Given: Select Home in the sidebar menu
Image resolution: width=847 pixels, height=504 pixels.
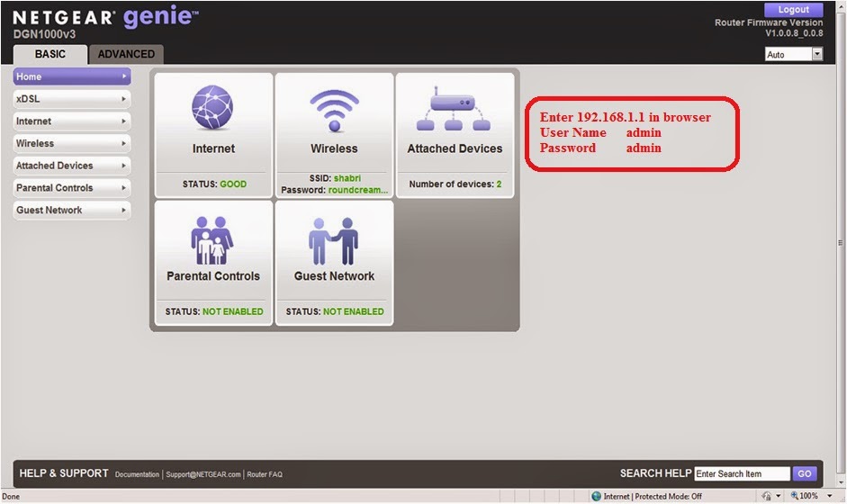Looking at the screenshot, I should [72, 76].
